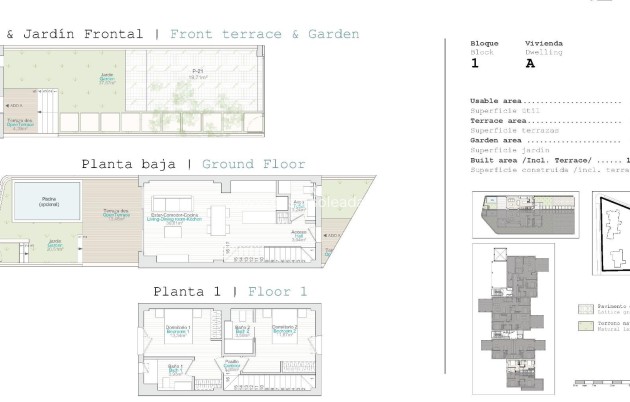Click the Living-Dining room-Kitchen label

pyautogui.click(x=174, y=219)
